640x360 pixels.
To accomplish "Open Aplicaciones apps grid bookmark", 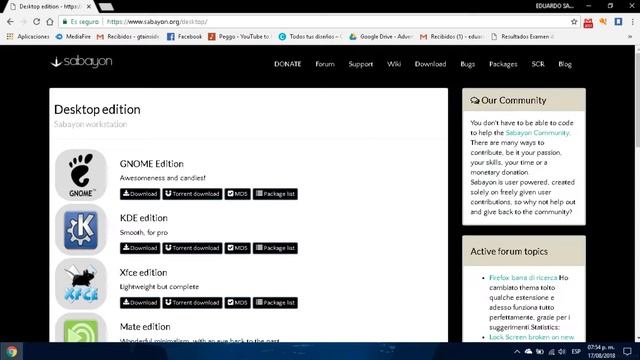I will [x=28, y=36].
